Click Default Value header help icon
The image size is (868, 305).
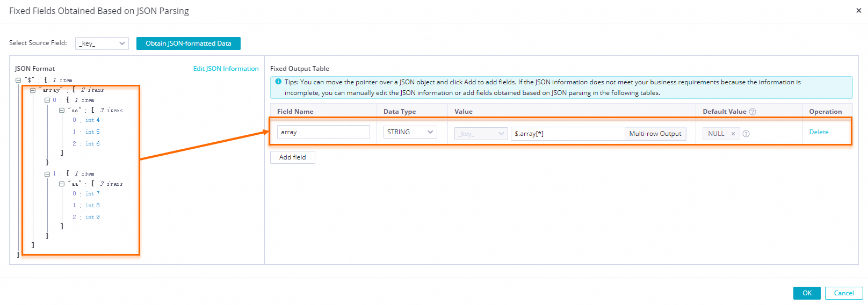(753, 112)
